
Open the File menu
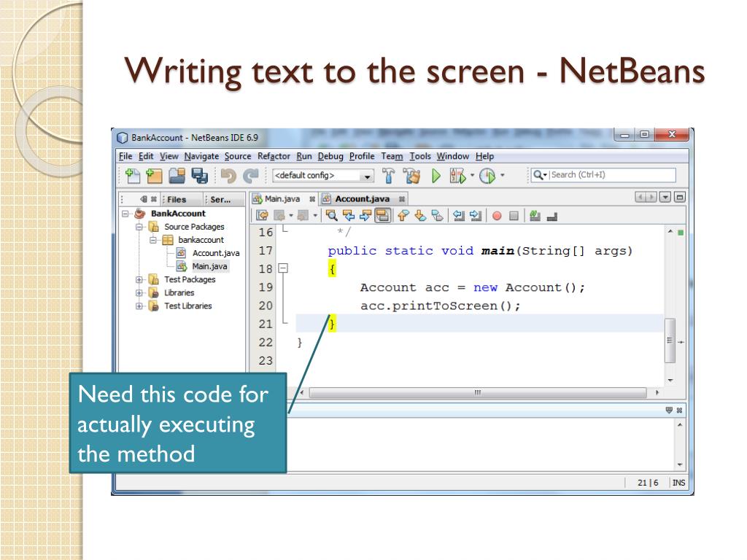(125, 156)
